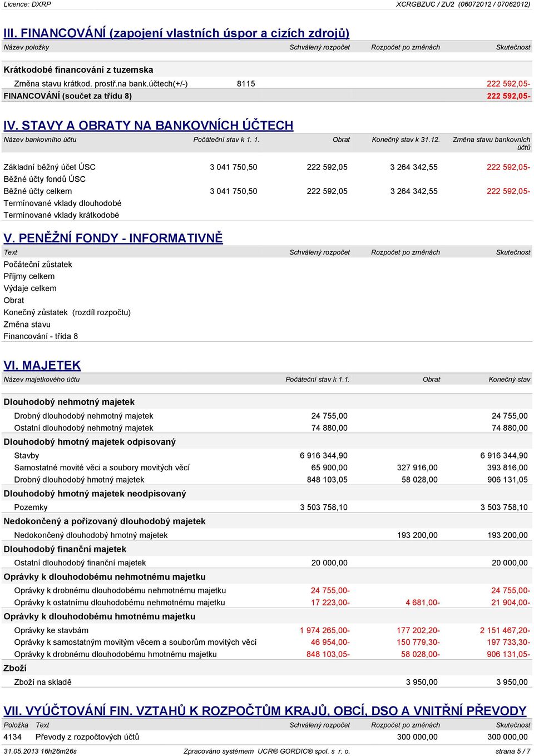This screenshot has height=756, width=534.
Task: Click 'Oprávky k samostatným movitým věcem' row label
Action: coord(135,642)
